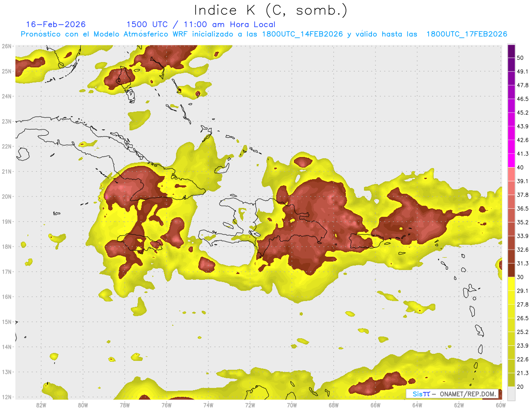Click the colorbar label "40"
The width and height of the screenshot is (532, 411).
(x=520, y=167)
